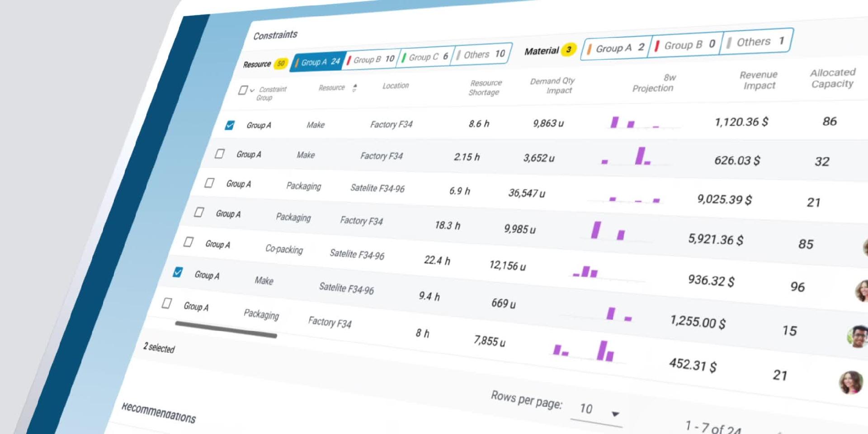Image resolution: width=868 pixels, height=434 pixels.
Task: Uncheck the Make Satelite F34-96 row checkbox
Action: pyautogui.click(x=178, y=272)
